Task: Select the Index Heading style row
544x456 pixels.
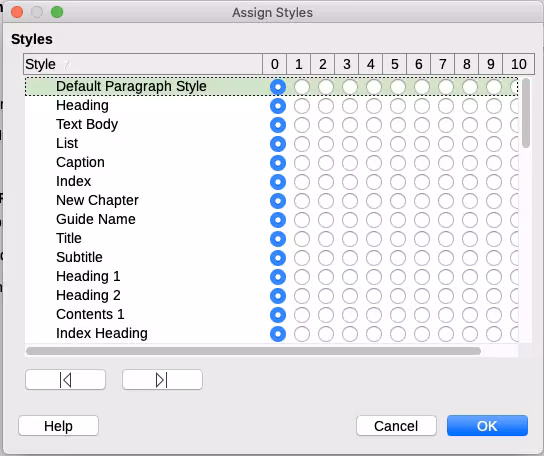Action: pyautogui.click(x=271, y=333)
